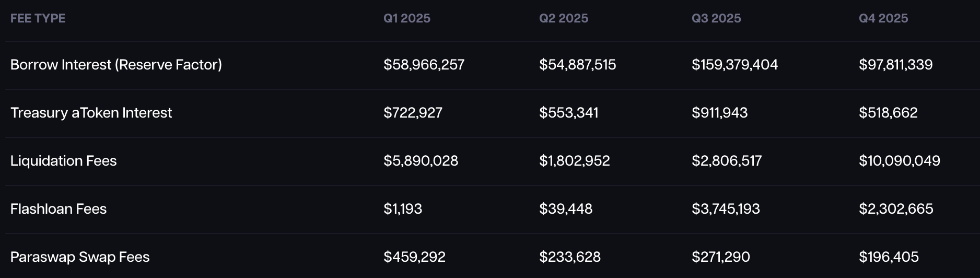980x278 pixels.
Task: Select the Q4 2025 column header
Action: 883,18
